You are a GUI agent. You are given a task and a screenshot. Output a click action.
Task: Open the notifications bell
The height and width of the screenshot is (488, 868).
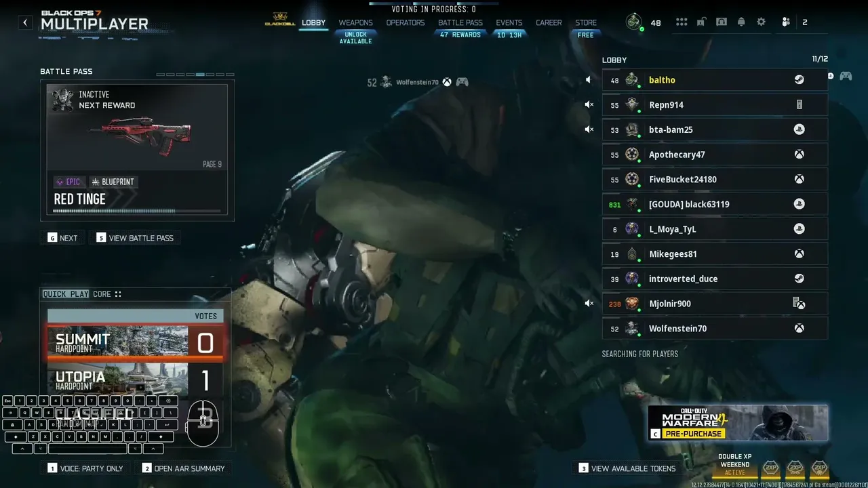pos(741,22)
